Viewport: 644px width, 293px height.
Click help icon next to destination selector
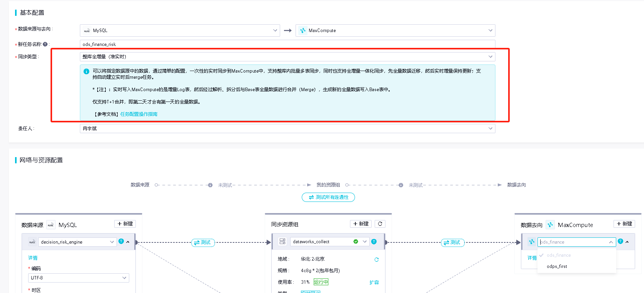point(620,241)
